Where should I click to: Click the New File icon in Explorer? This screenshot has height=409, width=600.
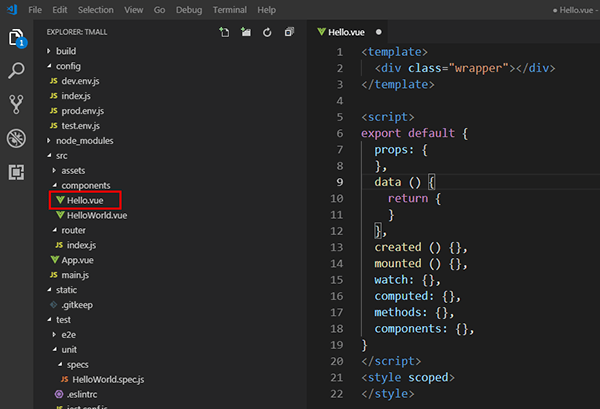pos(224,32)
